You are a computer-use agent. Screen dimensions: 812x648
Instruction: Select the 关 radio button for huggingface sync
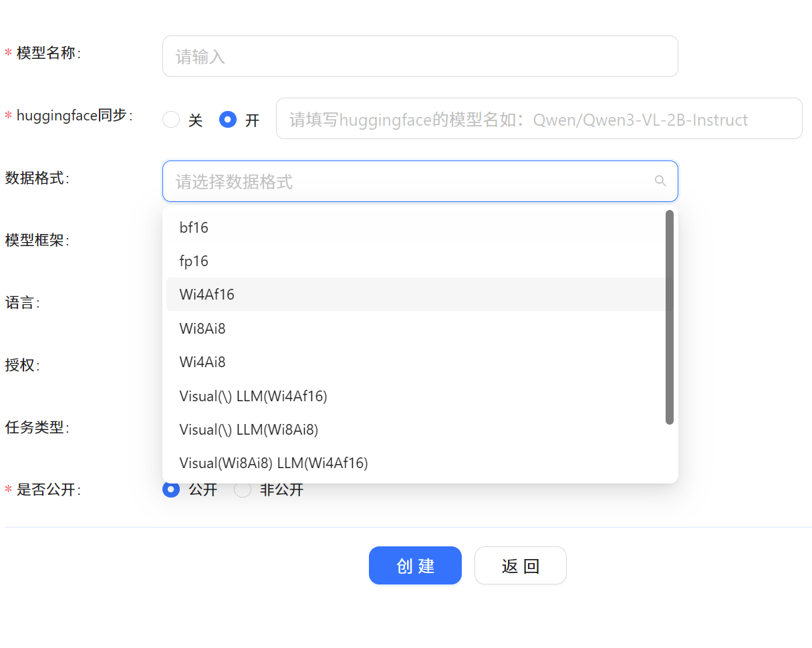(172, 120)
